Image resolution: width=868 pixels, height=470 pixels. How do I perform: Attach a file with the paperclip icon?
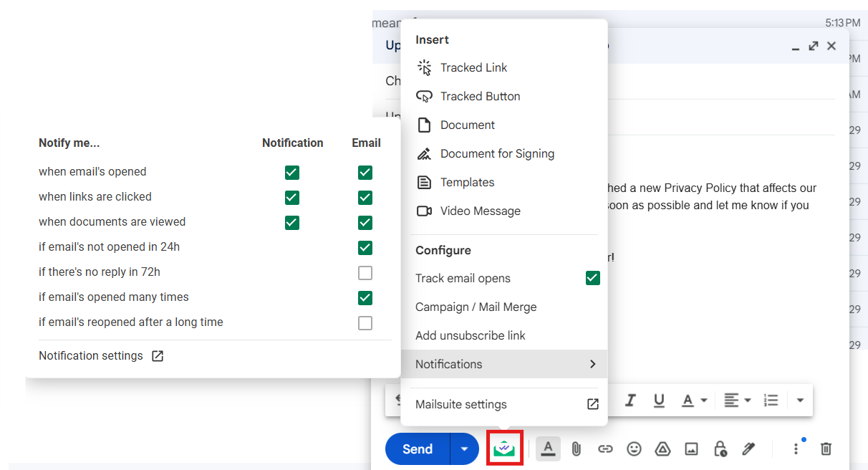pyautogui.click(x=576, y=449)
